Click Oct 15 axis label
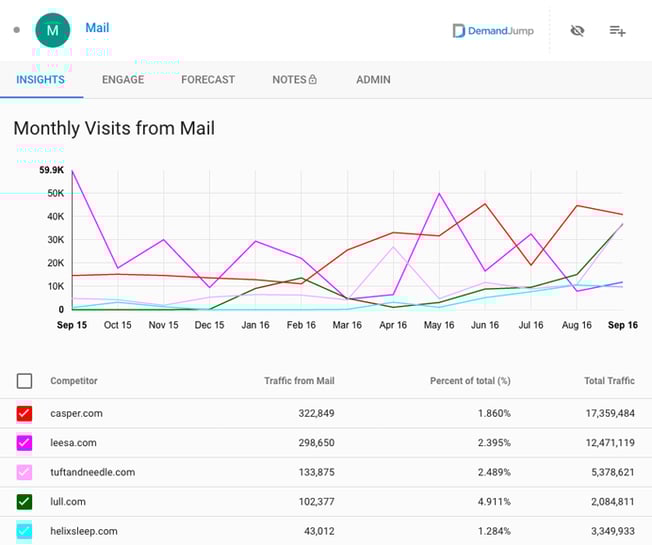 117,325
